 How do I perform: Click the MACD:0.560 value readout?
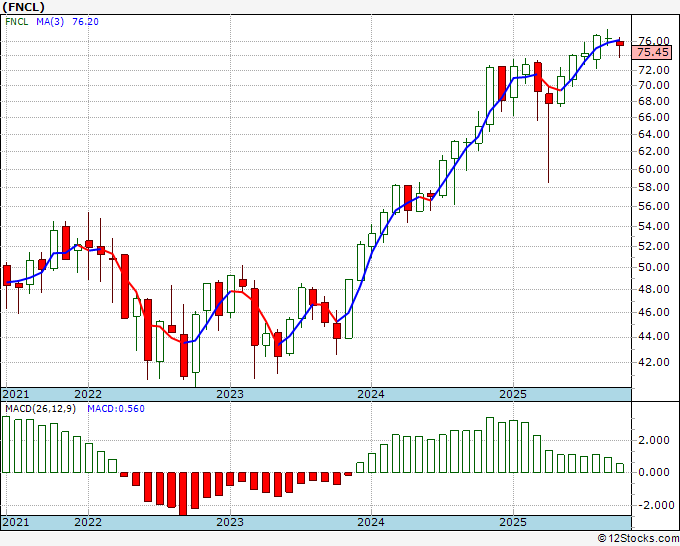[116, 409]
